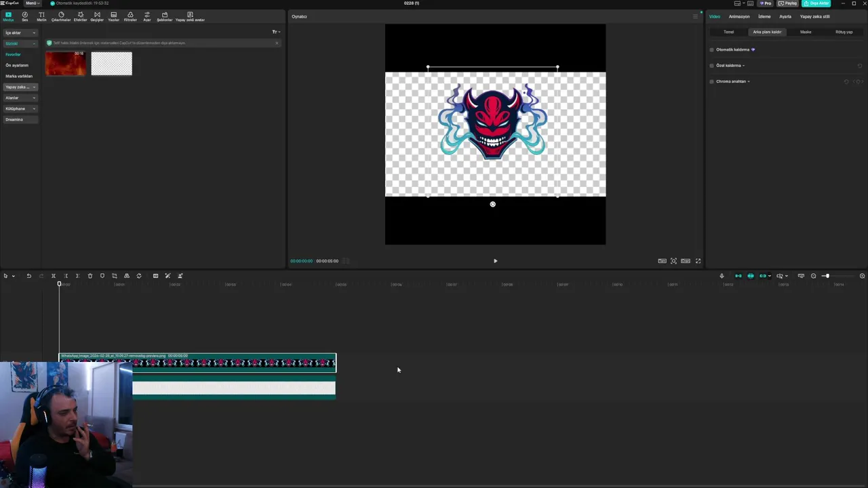Image resolution: width=868 pixels, height=488 pixels.
Task: Click the zoom in timeline plus icon
Action: click(862, 276)
